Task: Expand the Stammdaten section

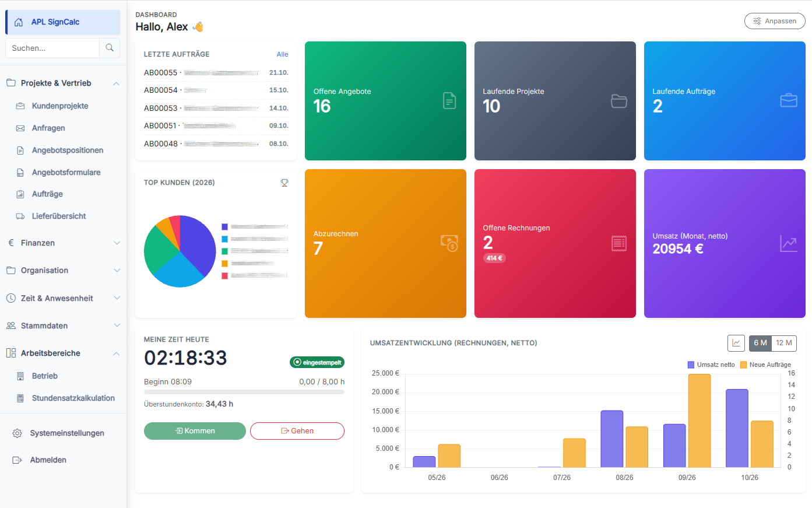Action: [x=64, y=326]
